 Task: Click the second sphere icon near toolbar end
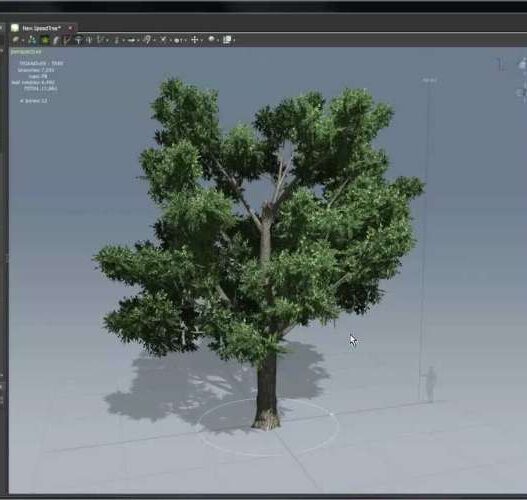coord(212,39)
